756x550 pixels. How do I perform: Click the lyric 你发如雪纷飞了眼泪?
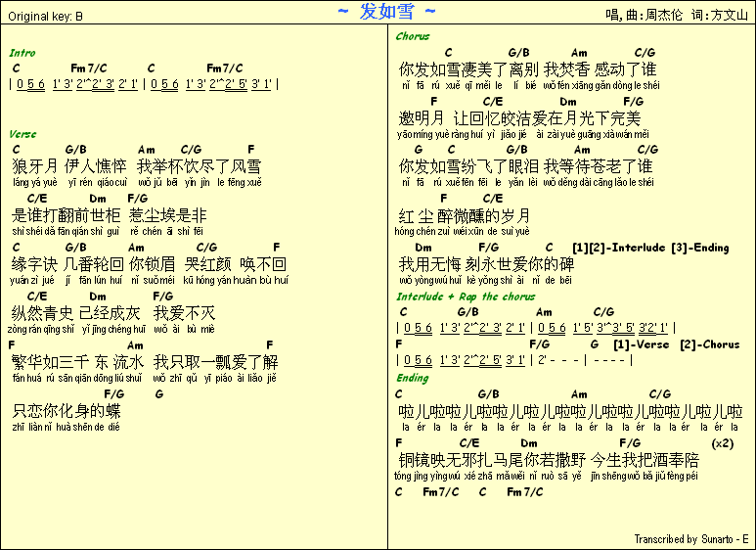point(468,166)
